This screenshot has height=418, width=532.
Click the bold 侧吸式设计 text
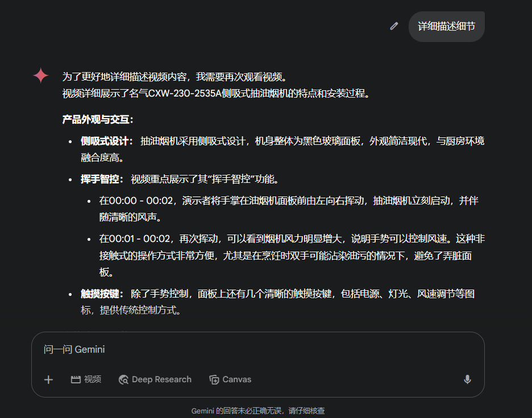tap(107, 141)
